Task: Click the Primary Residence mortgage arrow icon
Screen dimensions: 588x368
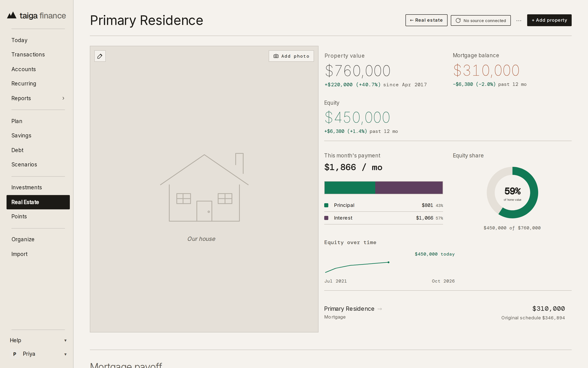Action: (380, 309)
